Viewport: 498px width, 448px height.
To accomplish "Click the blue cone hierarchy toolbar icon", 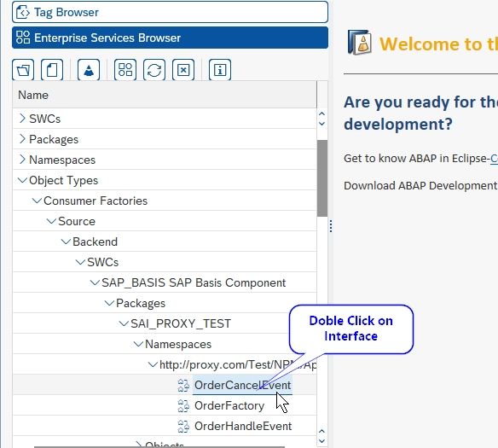I will (x=89, y=70).
